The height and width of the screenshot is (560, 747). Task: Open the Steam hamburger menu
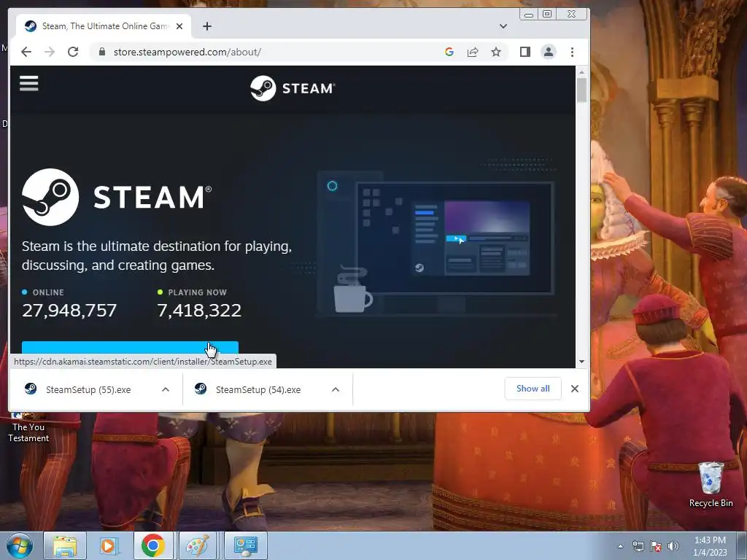coord(29,83)
